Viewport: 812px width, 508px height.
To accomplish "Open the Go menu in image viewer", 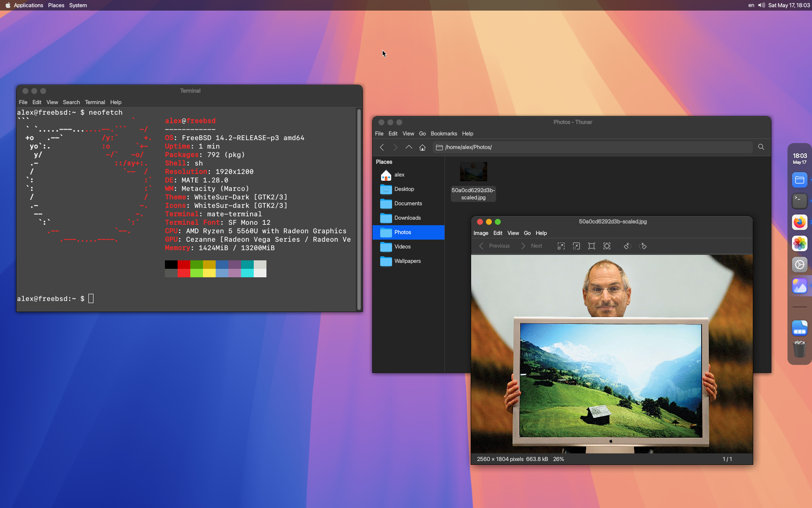I will click(527, 233).
